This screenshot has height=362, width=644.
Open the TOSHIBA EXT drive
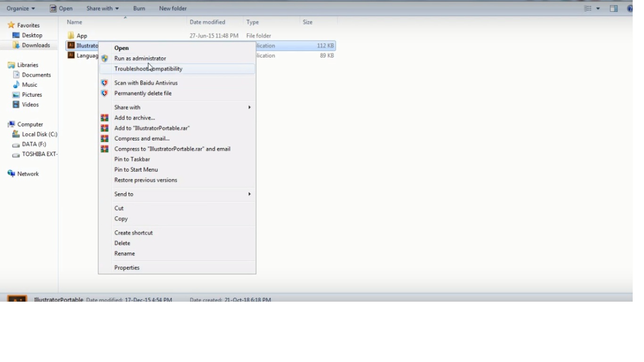39,154
